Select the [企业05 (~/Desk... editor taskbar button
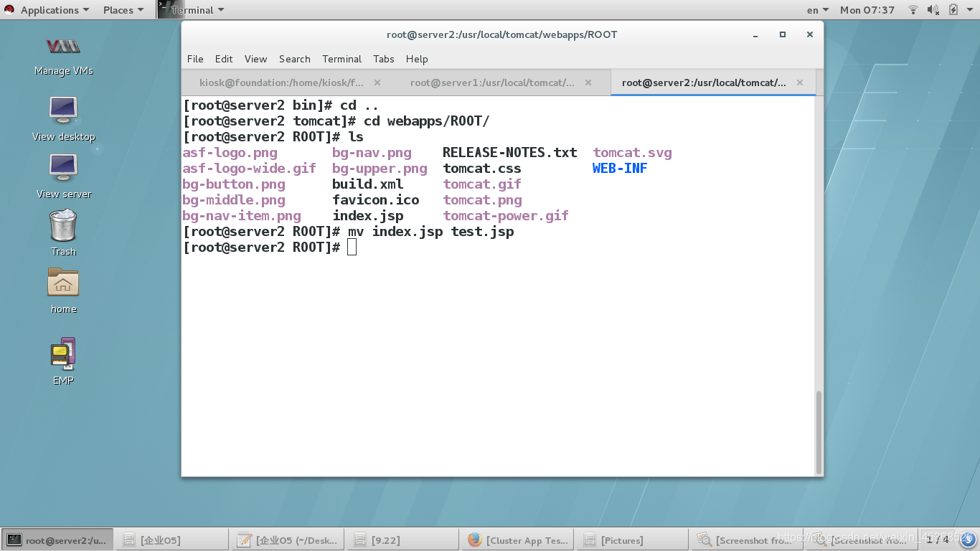 pyautogui.click(x=287, y=540)
